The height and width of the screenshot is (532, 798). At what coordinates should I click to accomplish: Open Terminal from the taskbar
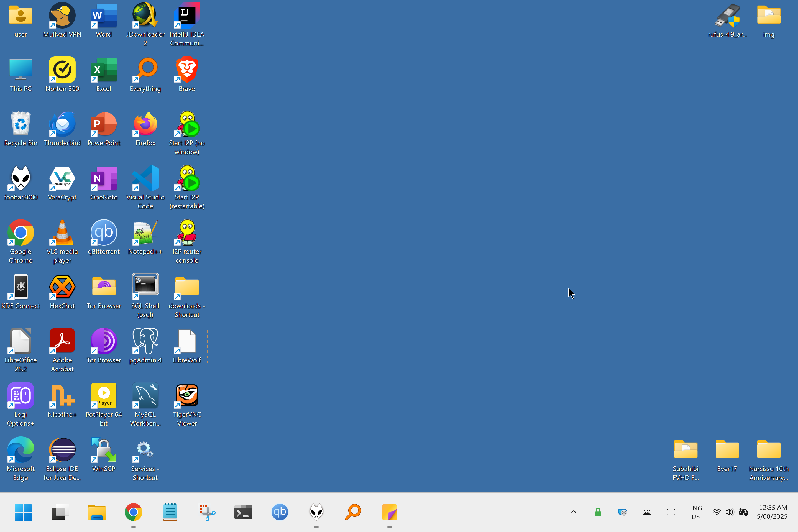pyautogui.click(x=243, y=512)
